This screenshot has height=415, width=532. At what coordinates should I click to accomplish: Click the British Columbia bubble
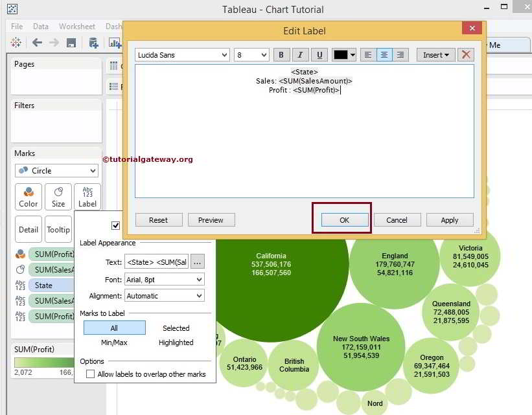[x=294, y=365]
